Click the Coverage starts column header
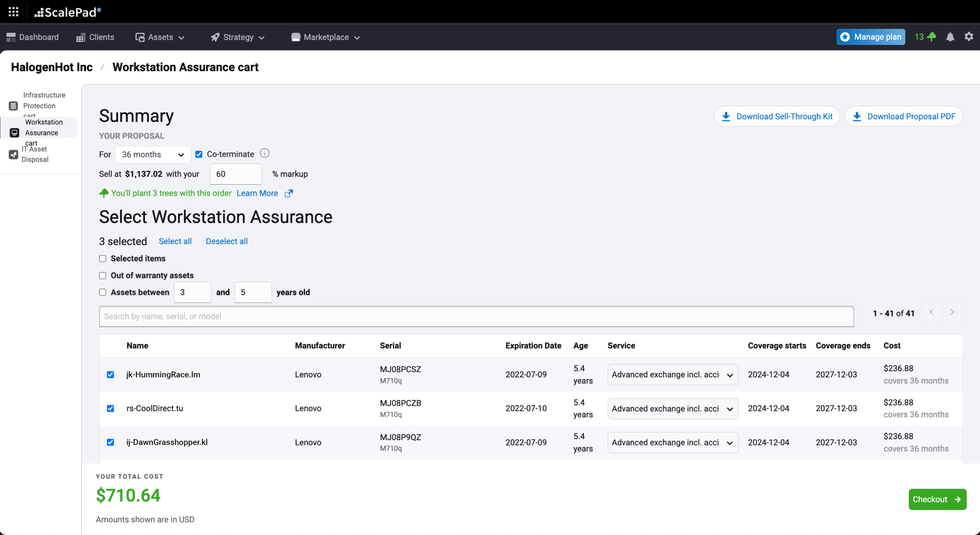This screenshot has width=980, height=535. [777, 345]
